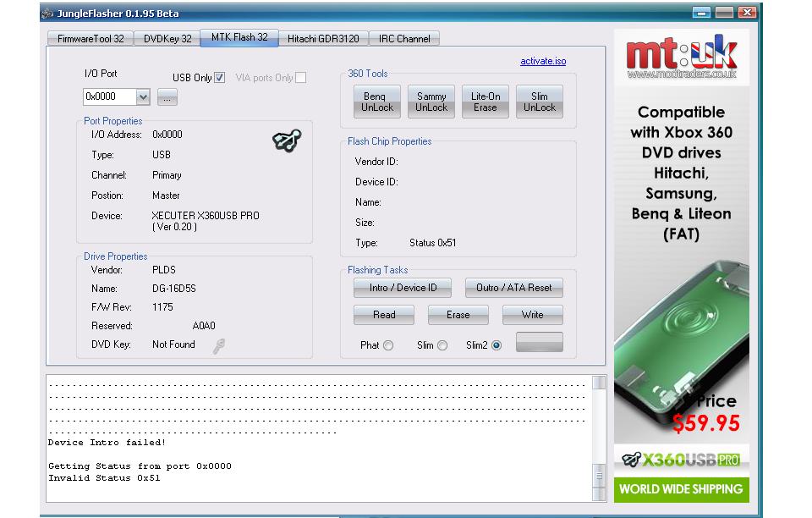Click the ellipsis browse button beside I/O Port
The height and width of the screenshot is (518, 812).
click(x=167, y=96)
